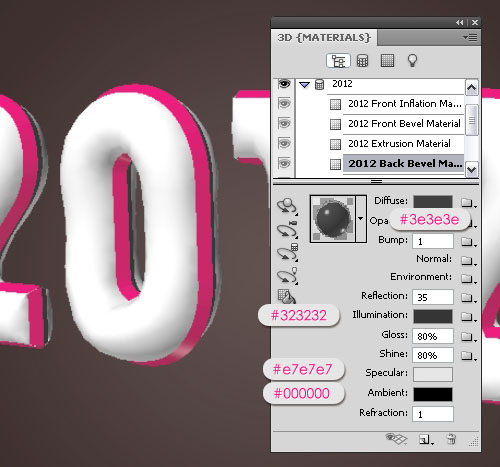Hide the 2012 Front Bevel Material
The width and height of the screenshot is (500, 467).
284,124
